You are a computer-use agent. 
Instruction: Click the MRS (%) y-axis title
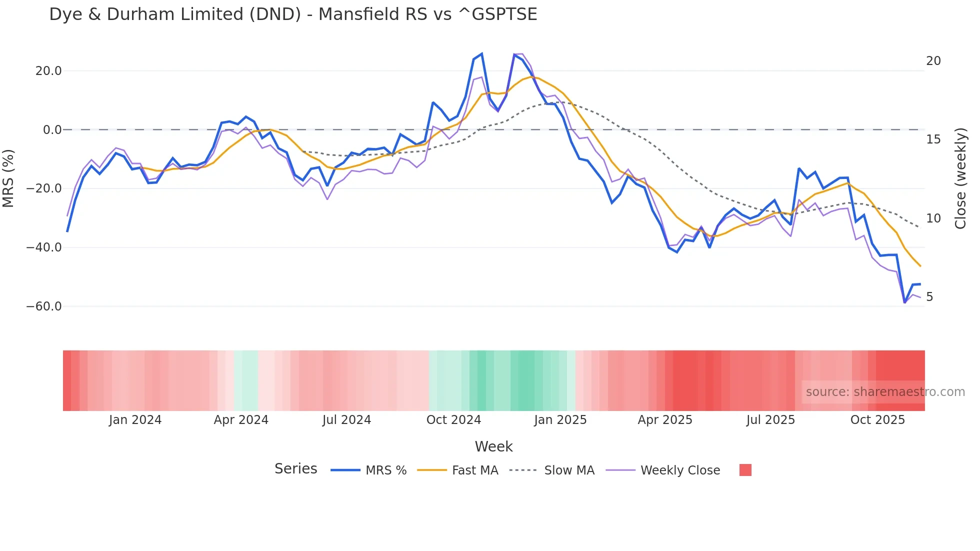(8, 178)
